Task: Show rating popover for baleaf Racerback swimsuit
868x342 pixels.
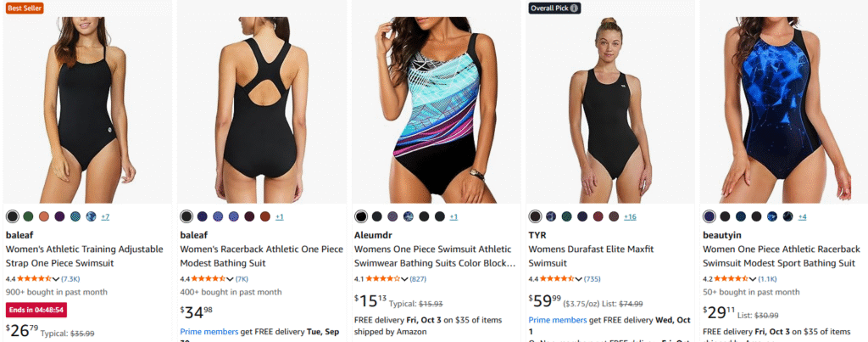Action: 231,278
